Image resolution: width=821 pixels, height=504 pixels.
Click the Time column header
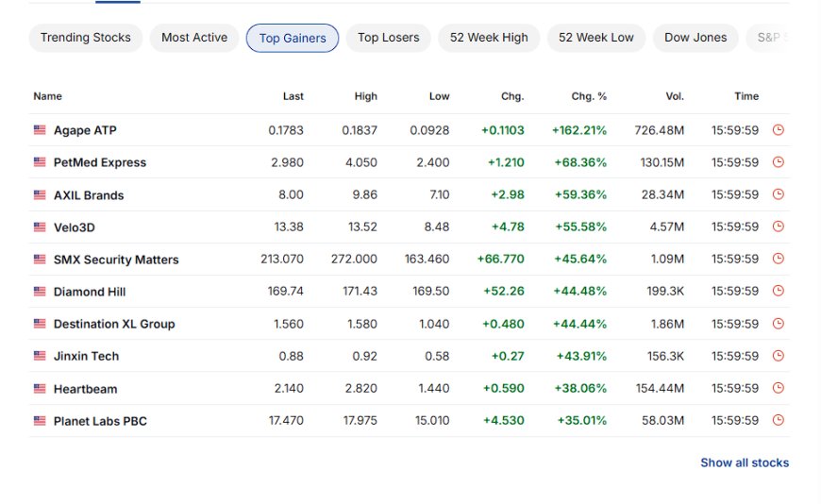pos(746,96)
